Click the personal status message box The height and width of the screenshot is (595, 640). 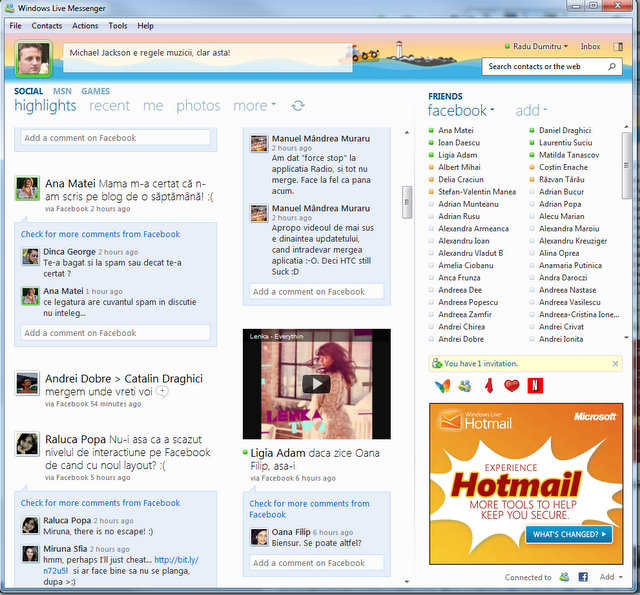208,58
